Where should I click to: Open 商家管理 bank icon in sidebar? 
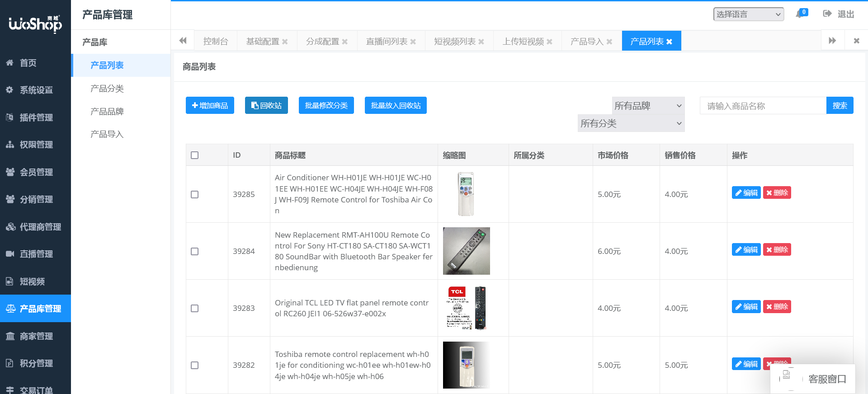coord(9,336)
